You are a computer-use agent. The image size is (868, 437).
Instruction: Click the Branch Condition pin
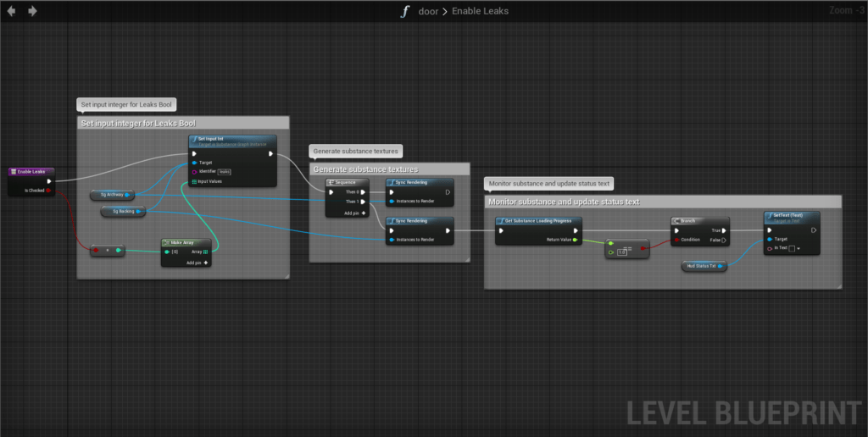(676, 240)
